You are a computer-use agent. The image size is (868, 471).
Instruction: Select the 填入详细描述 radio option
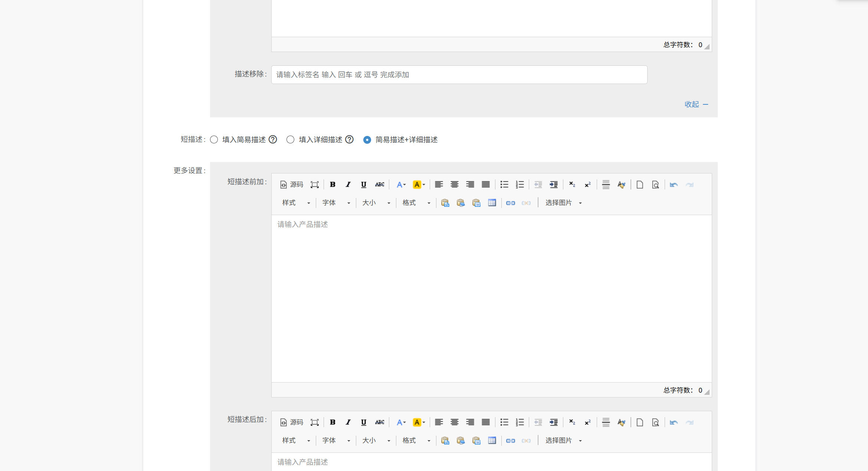[x=291, y=140]
